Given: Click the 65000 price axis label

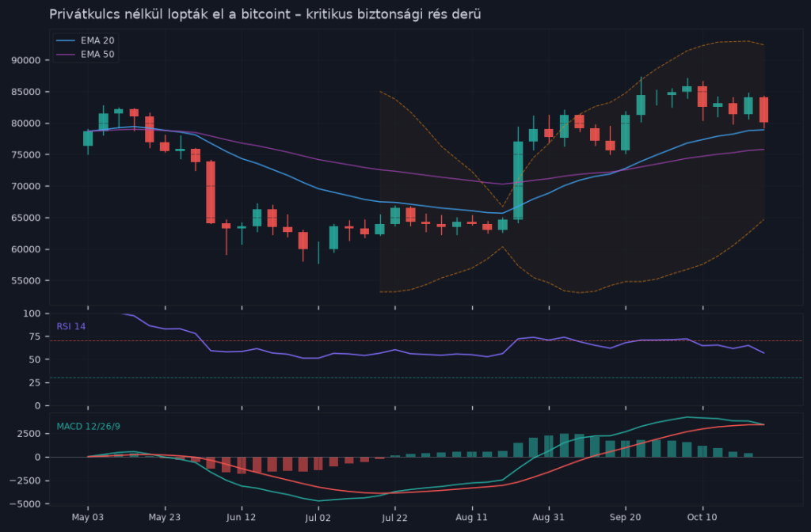Looking at the screenshot, I should point(26,218).
